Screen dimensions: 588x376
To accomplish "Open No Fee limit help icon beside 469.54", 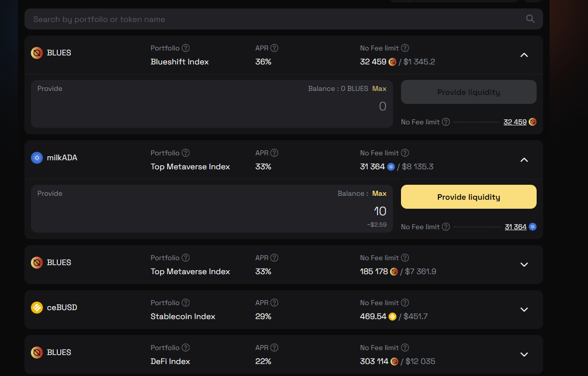I will pyautogui.click(x=405, y=303).
